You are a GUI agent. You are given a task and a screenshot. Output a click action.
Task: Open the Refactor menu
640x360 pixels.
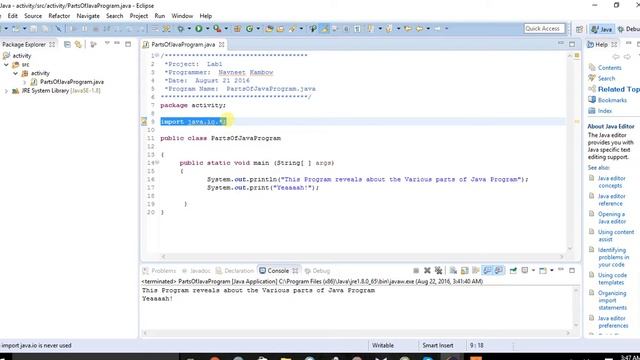tap(59, 16)
